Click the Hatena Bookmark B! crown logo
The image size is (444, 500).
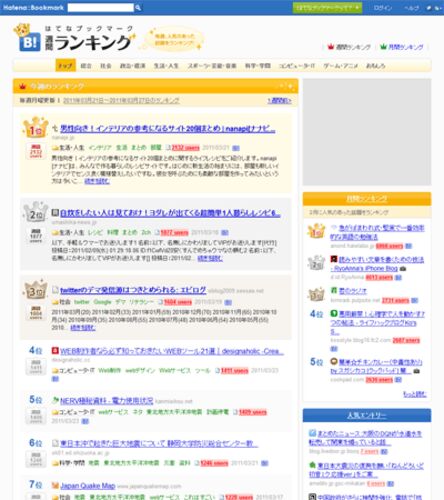27,38
